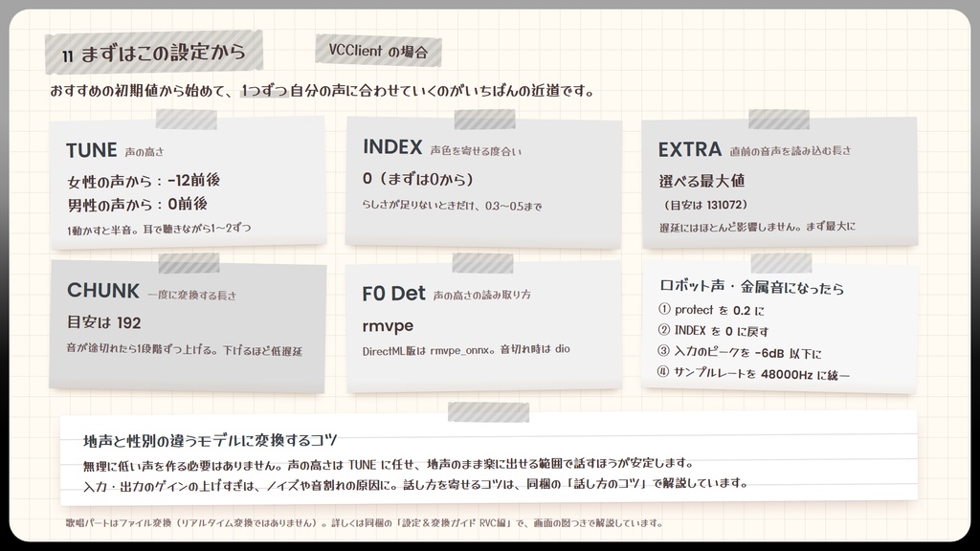
Task: Click '声の高さ' subtitle beside TUNE
Action: (x=145, y=152)
